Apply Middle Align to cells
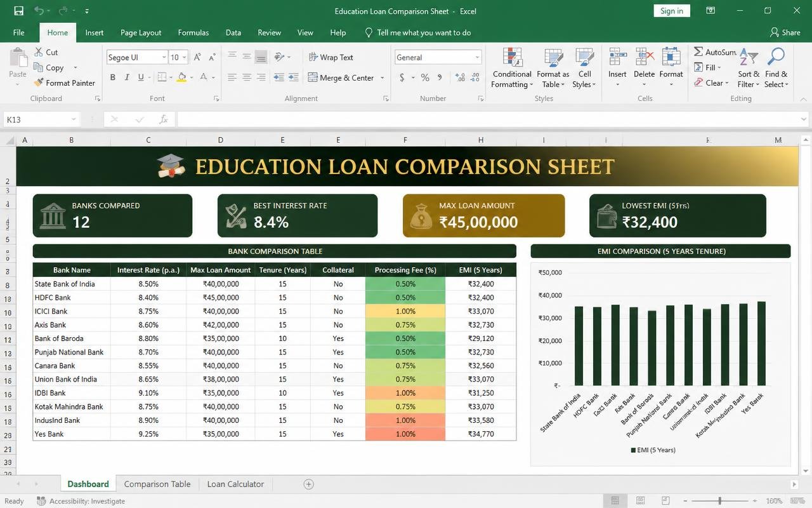 point(246,57)
